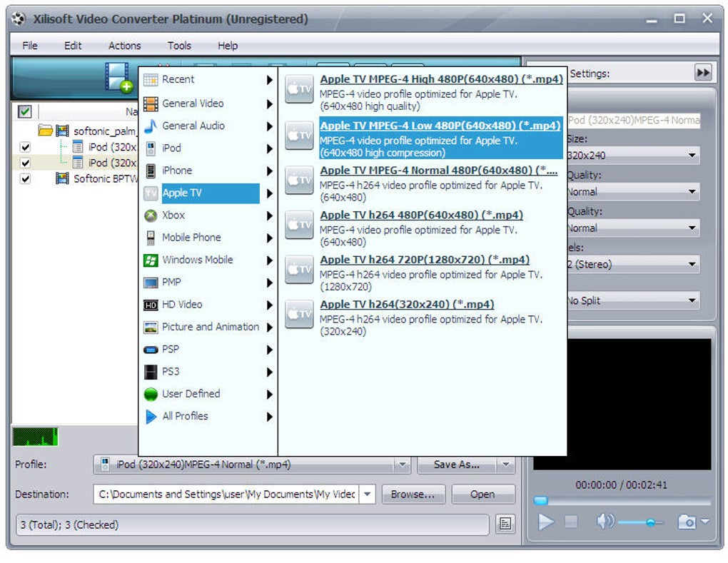This screenshot has height=563, width=728.
Task: Click the HD Video icon
Action: [x=151, y=305]
